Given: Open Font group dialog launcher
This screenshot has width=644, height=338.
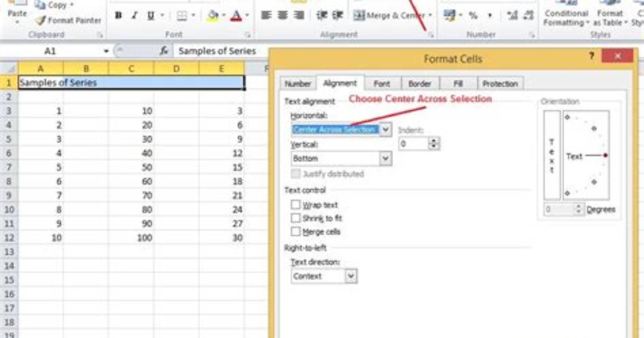Looking at the screenshot, I should (x=248, y=36).
